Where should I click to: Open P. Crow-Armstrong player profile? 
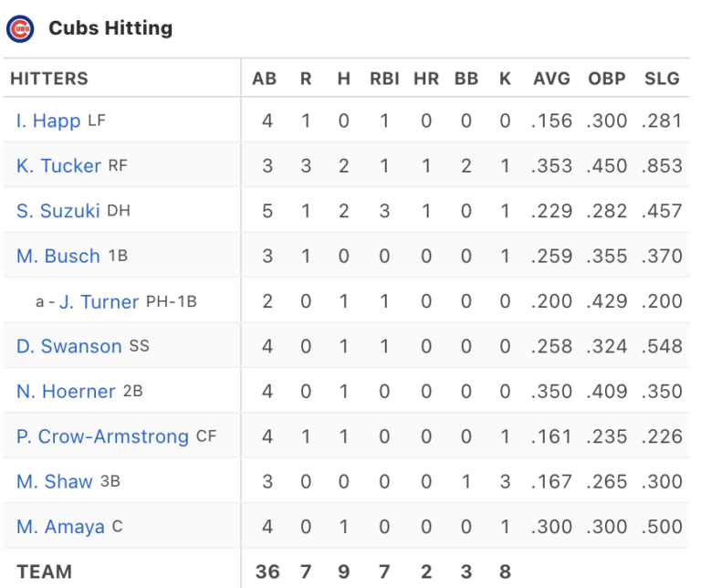coord(102,436)
